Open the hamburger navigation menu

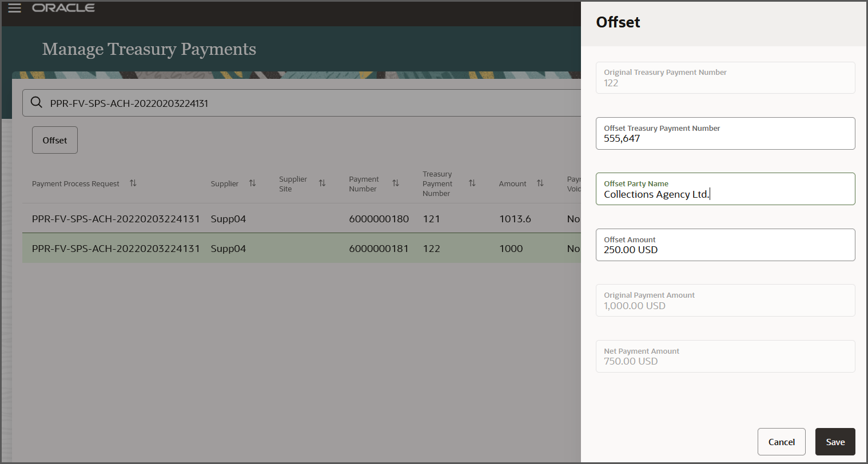[x=14, y=8]
